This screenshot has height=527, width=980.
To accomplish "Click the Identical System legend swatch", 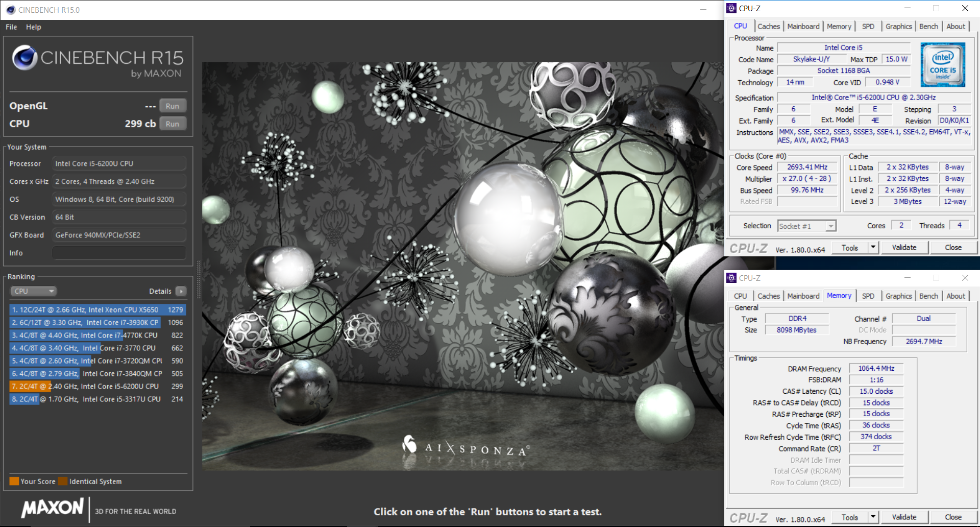I will click(x=63, y=481).
